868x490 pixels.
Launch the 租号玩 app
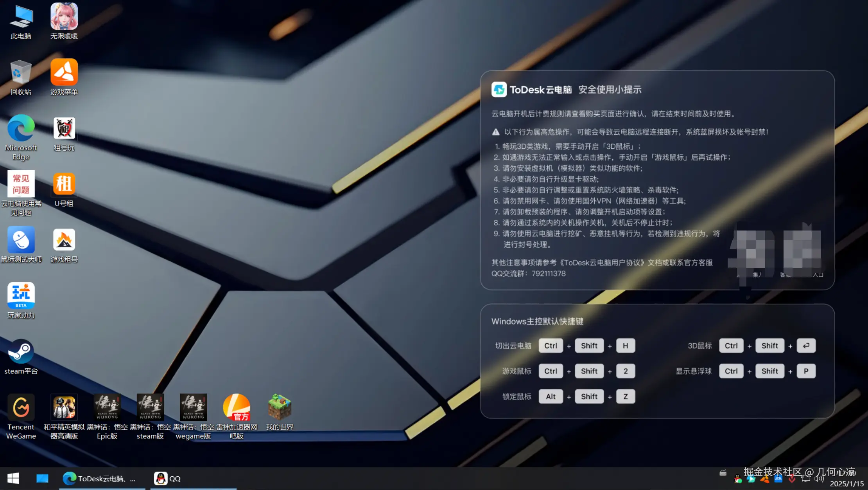click(x=64, y=128)
